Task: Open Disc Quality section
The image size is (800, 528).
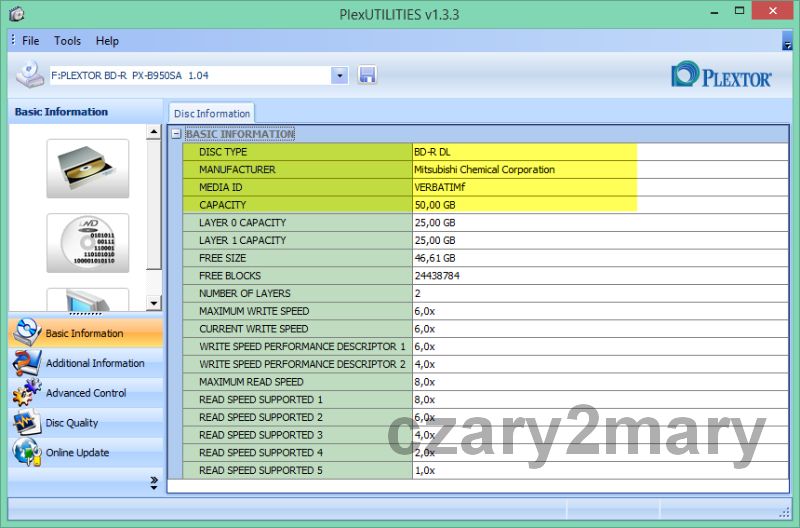Action: click(x=72, y=423)
